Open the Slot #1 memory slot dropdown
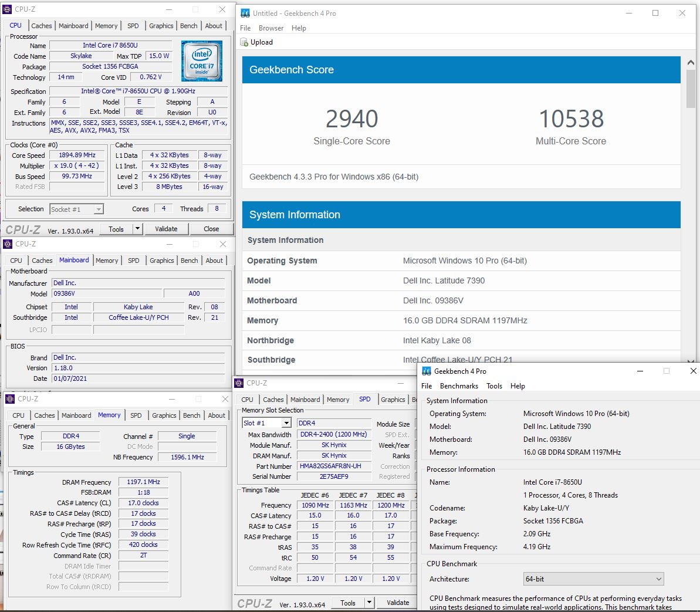 [x=266, y=422]
